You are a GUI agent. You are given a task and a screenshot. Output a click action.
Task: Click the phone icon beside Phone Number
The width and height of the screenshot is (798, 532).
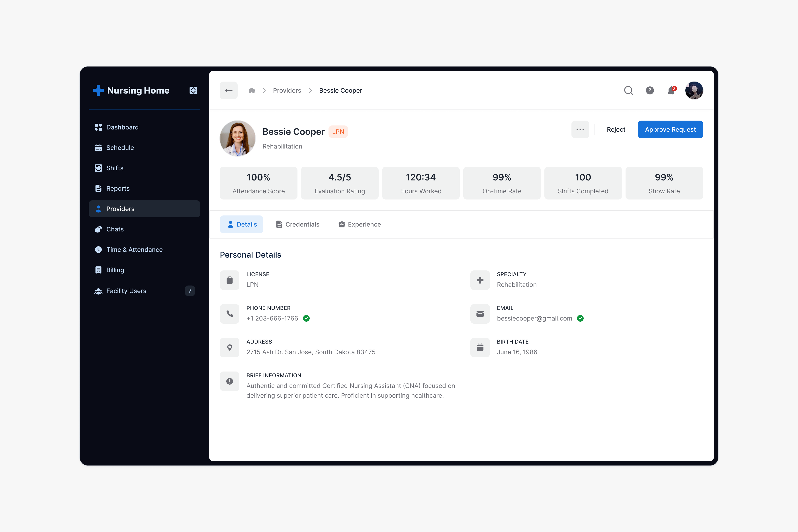click(x=230, y=314)
